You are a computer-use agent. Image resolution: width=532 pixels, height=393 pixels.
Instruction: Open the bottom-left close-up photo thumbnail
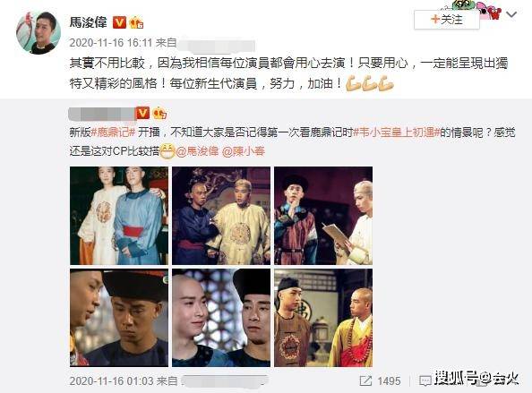[119, 318]
